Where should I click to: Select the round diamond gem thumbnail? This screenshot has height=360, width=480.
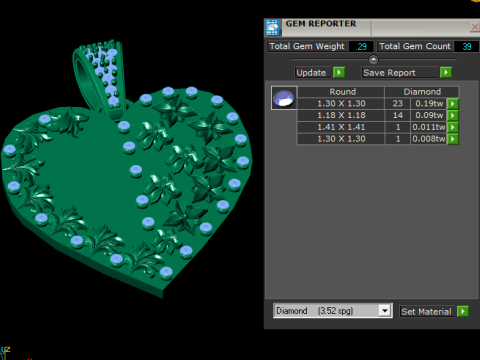pyautogui.click(x=284, y=98)
